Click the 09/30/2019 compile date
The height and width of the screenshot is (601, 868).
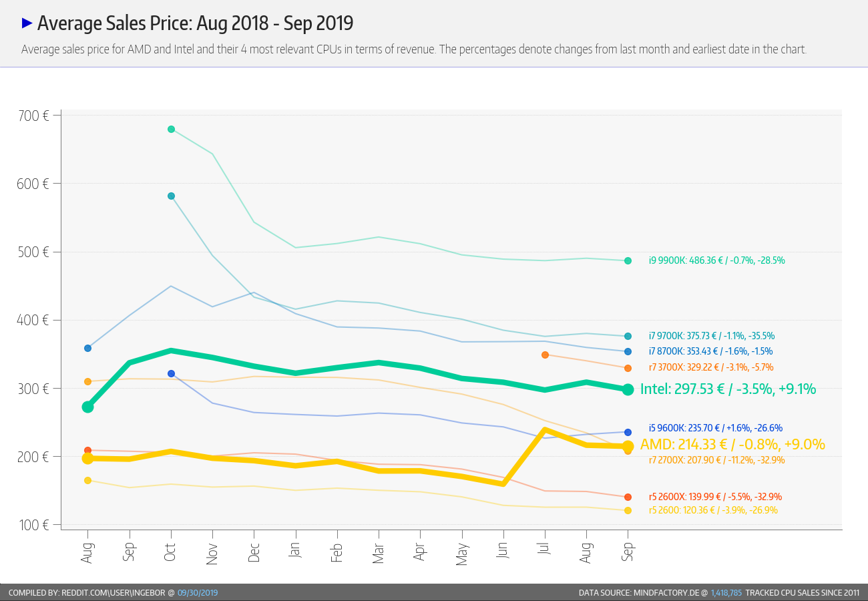pyautogui.click(x=198, y=592)
